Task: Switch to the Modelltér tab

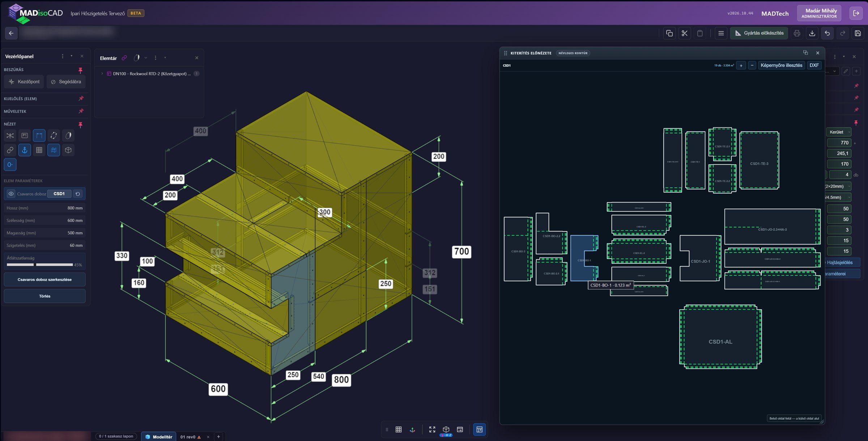Action: (x=158, y=437)
